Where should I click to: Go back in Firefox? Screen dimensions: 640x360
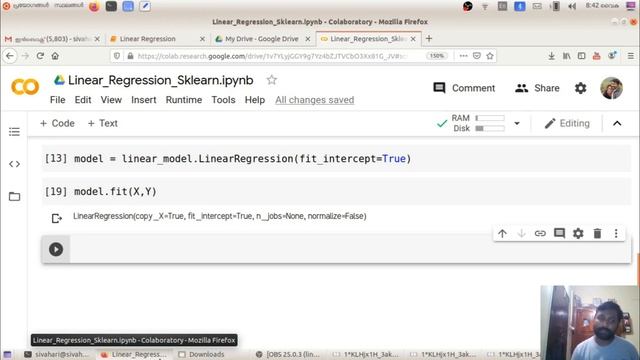tap(10, 56)
